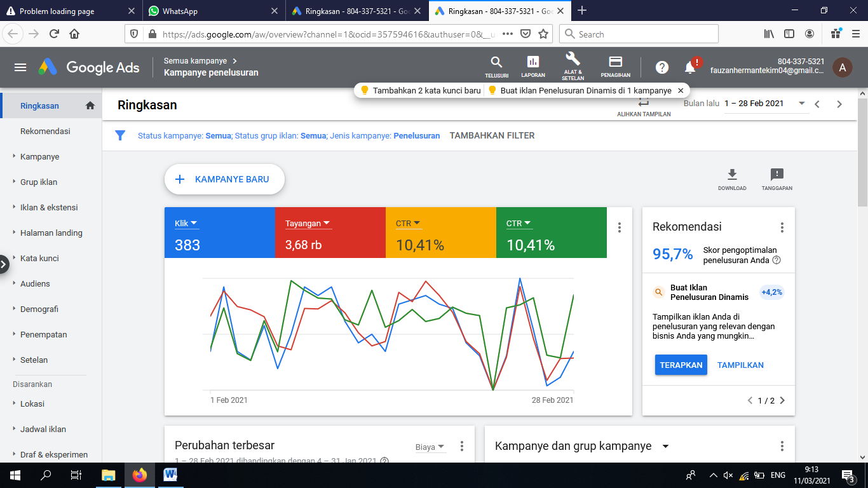Open the Klik metric dropdown

click(186, 223)
